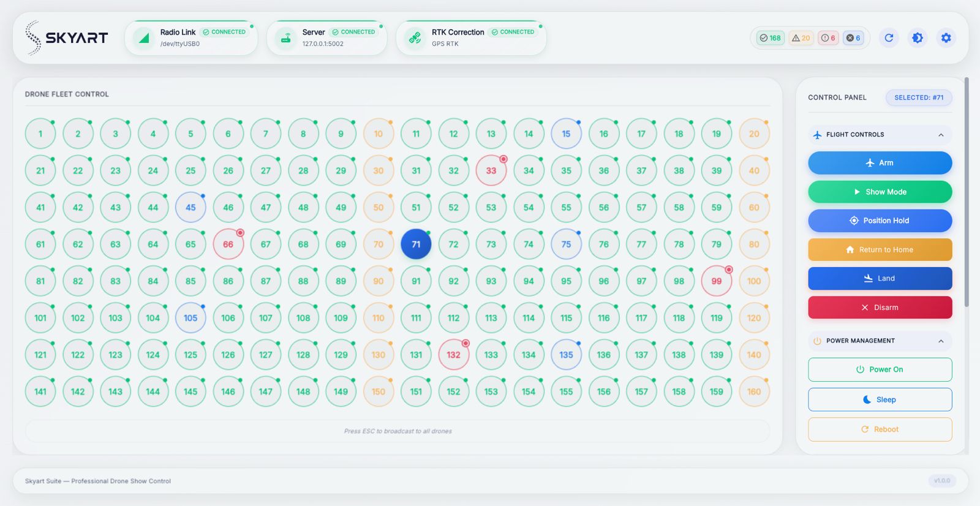The image size is (980, 506).
Task: Select warning drone 20
Action: [754, 134]
